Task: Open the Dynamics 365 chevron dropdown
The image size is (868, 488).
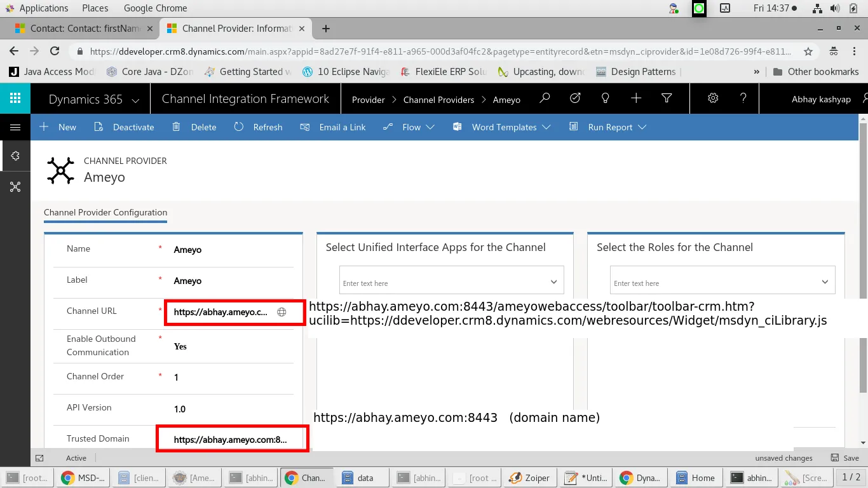Action: tap(135, 100)
